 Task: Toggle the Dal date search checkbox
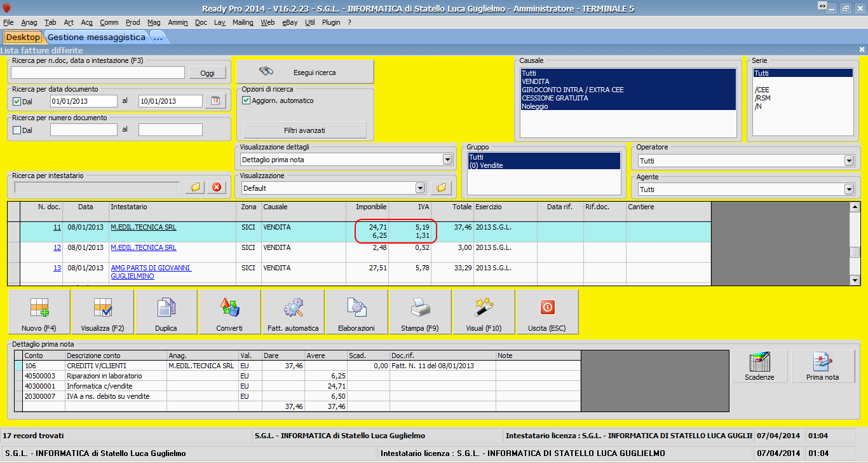click(x=17, y=101)
